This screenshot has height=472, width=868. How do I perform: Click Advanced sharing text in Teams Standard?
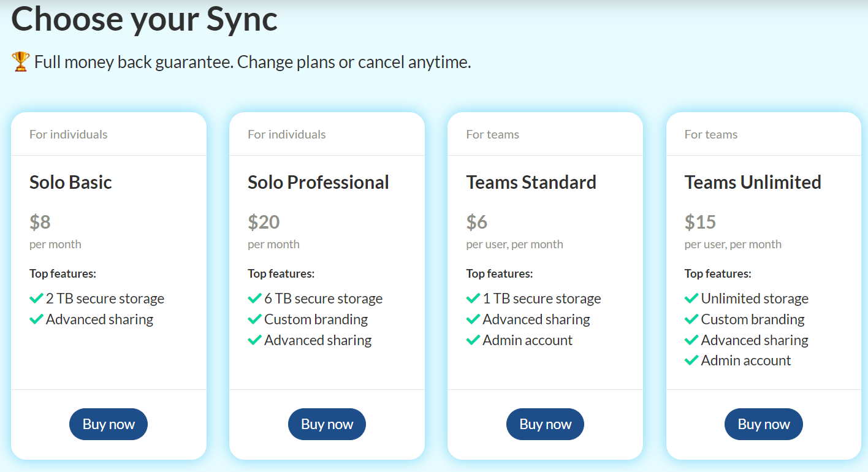[536, 319]
